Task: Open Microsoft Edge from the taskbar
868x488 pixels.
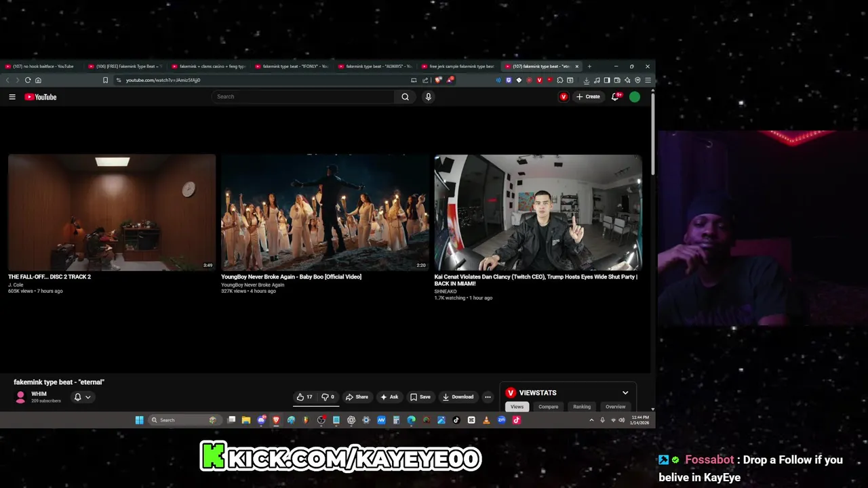Action: pos(411,420)
